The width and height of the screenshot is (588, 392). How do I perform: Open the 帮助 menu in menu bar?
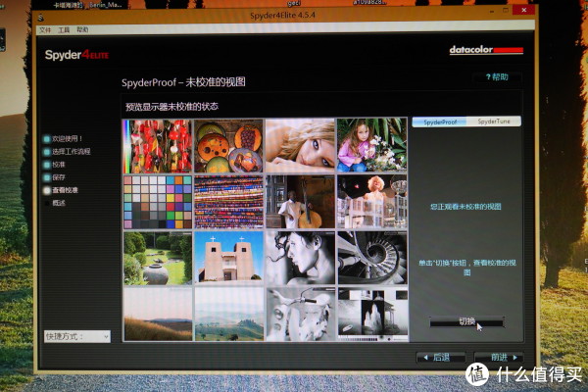[82, 29]
